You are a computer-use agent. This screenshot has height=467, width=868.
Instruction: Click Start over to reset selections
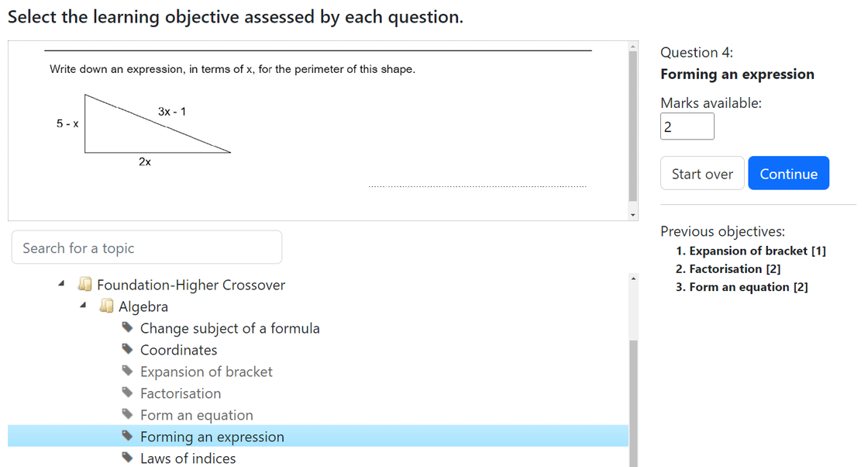point(702,173)
